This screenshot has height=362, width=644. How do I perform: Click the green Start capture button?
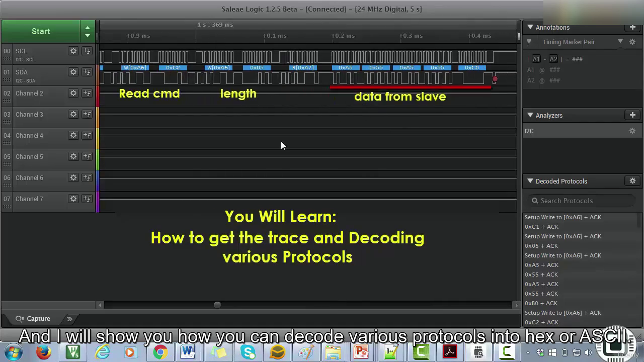tap(41, 31)
